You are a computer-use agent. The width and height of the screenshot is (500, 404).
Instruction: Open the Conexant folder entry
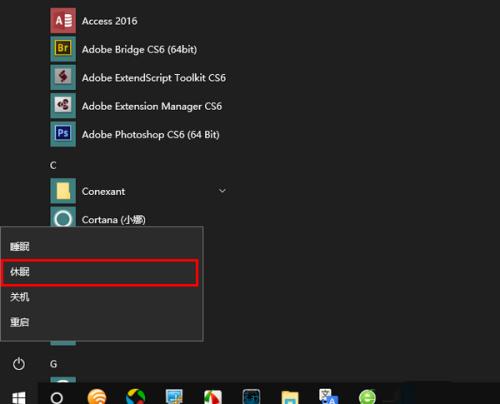pyautogui.click(x=138, y=191)
